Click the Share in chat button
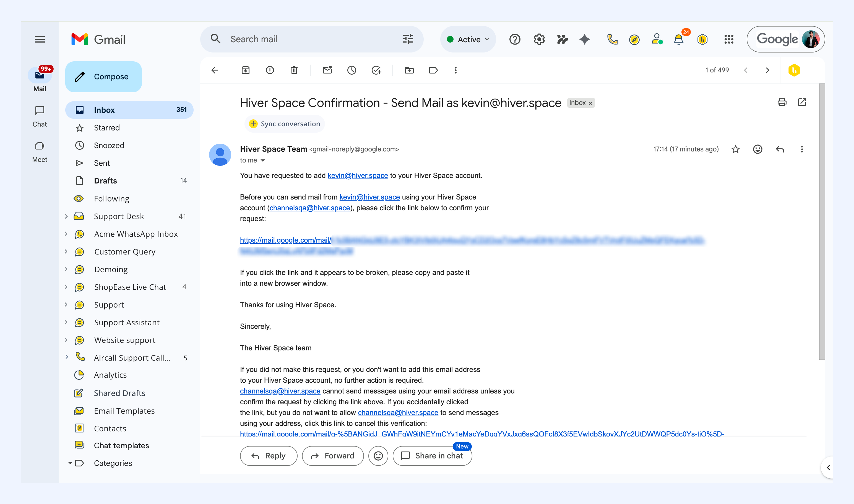The height and width of the screenshot is (504, 854). (432, 456)
